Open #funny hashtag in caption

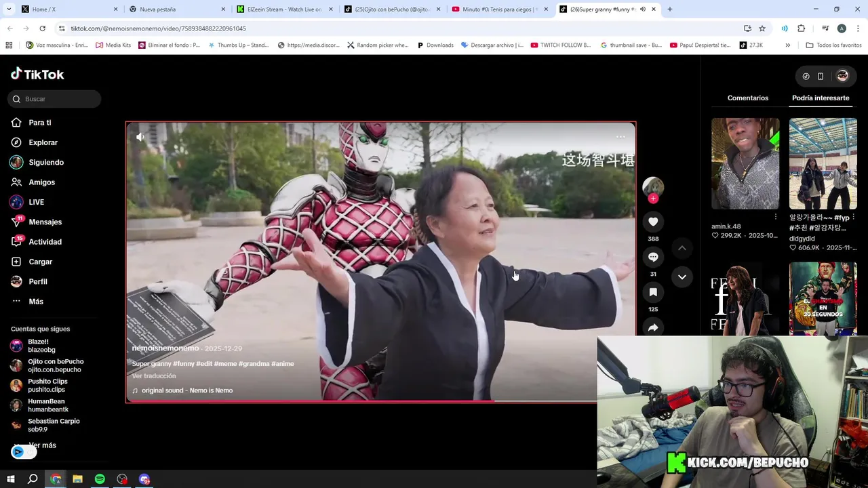pyautogui.click(x=183, y=364)
